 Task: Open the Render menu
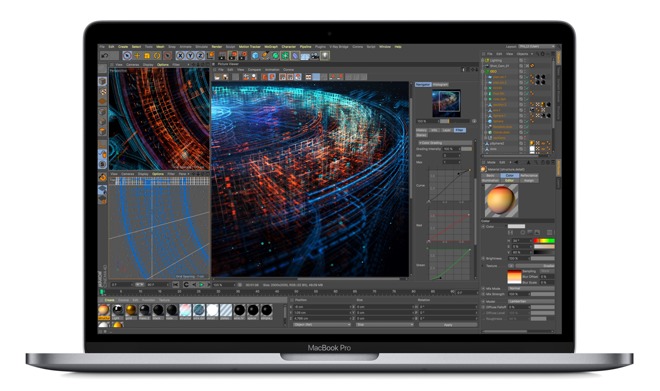[x=217, y=47]
